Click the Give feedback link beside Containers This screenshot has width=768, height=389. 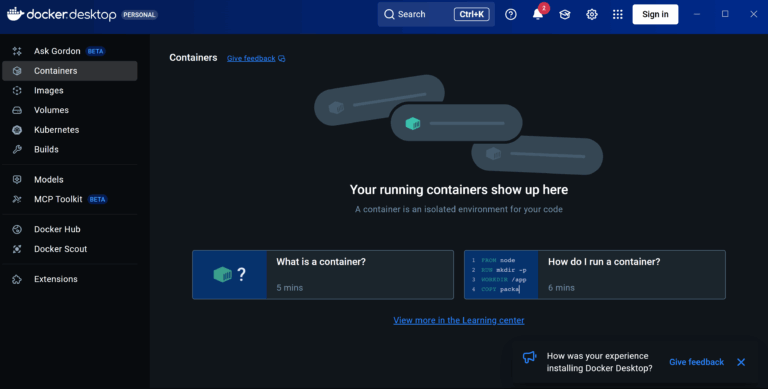coord(251,58)
